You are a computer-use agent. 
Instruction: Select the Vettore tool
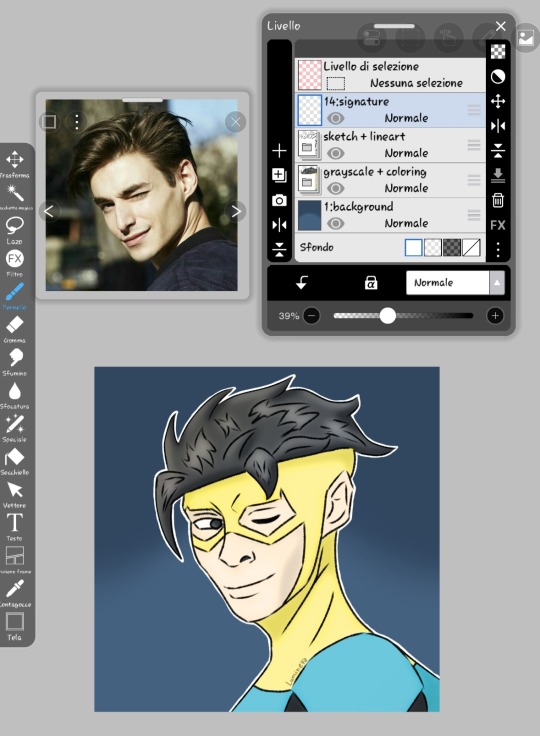pyautogui.click(x=15, y=494)
